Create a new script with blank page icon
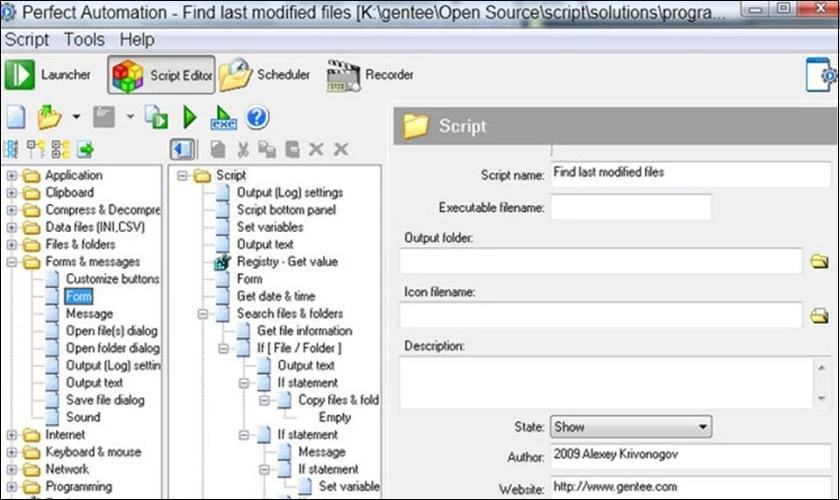The width and height of the screenshot is (840, 500). point(16,117)
